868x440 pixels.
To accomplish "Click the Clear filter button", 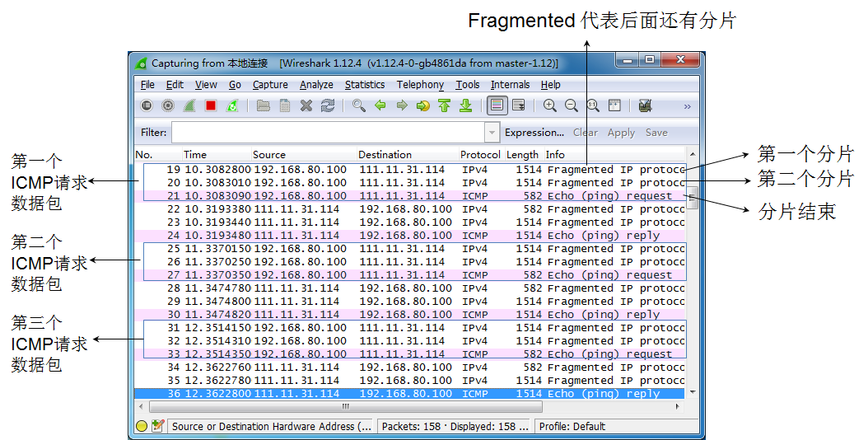I will coord(586,133).
